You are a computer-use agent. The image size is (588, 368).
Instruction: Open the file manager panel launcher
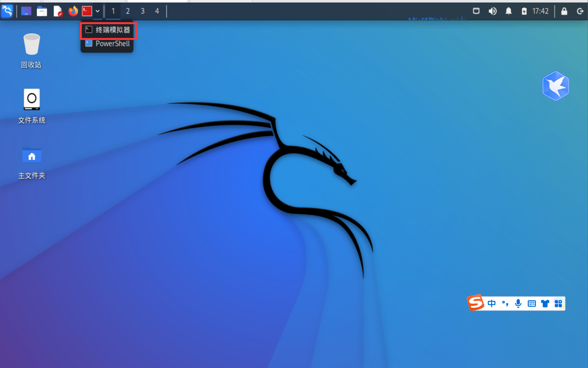pos(42,11)
